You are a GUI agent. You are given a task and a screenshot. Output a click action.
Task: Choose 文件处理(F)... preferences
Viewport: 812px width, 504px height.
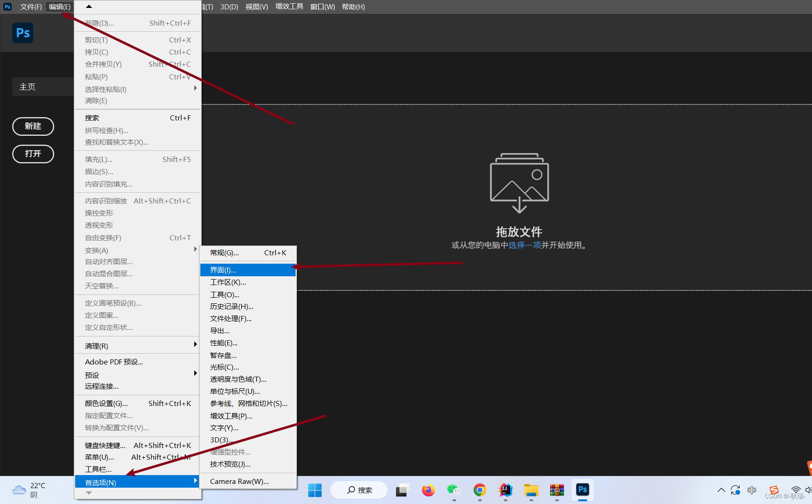point(248,318)
